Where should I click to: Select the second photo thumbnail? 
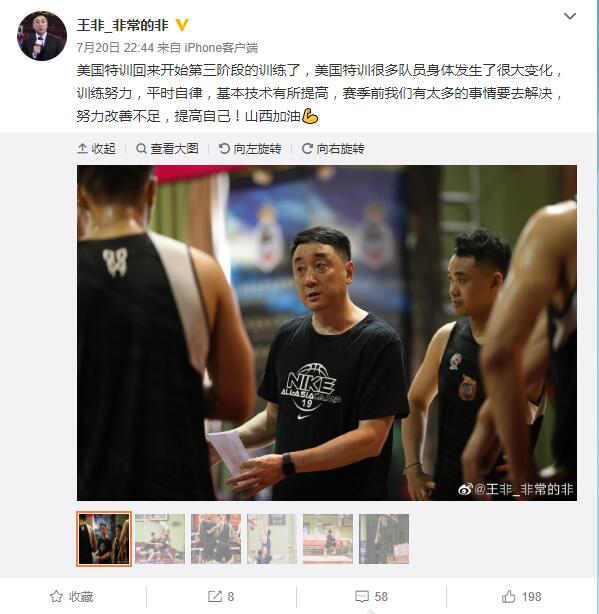coord(160,539)
